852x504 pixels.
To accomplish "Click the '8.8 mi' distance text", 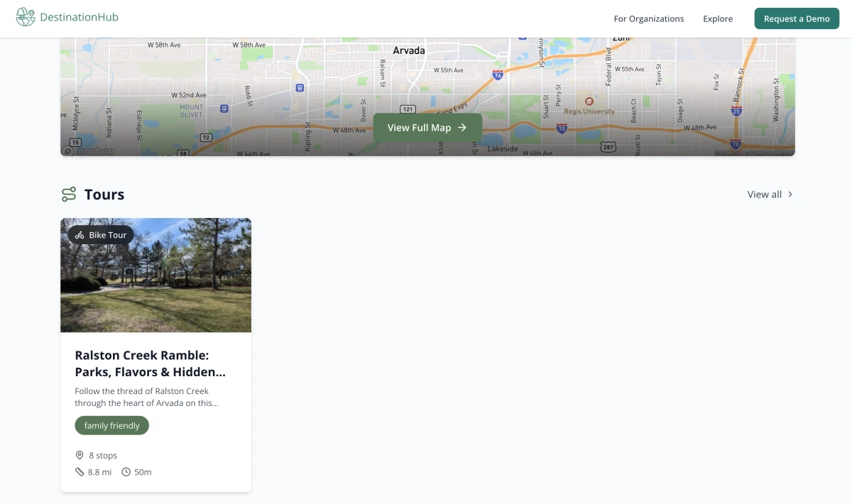I will pos(99,472).
